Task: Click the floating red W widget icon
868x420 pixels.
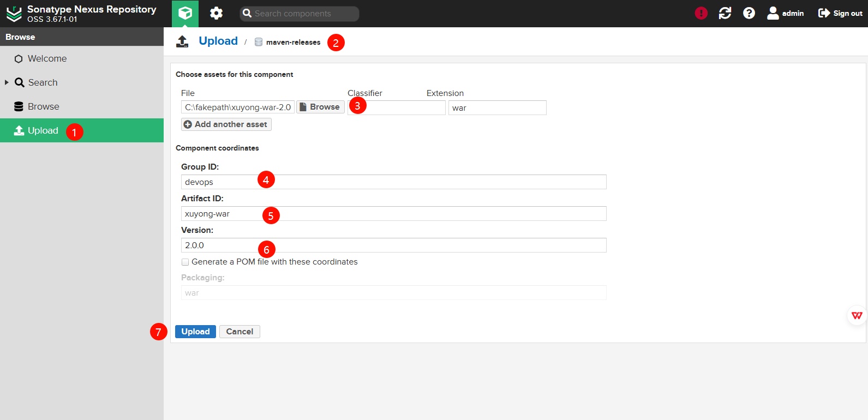Action: pos(857,315)
